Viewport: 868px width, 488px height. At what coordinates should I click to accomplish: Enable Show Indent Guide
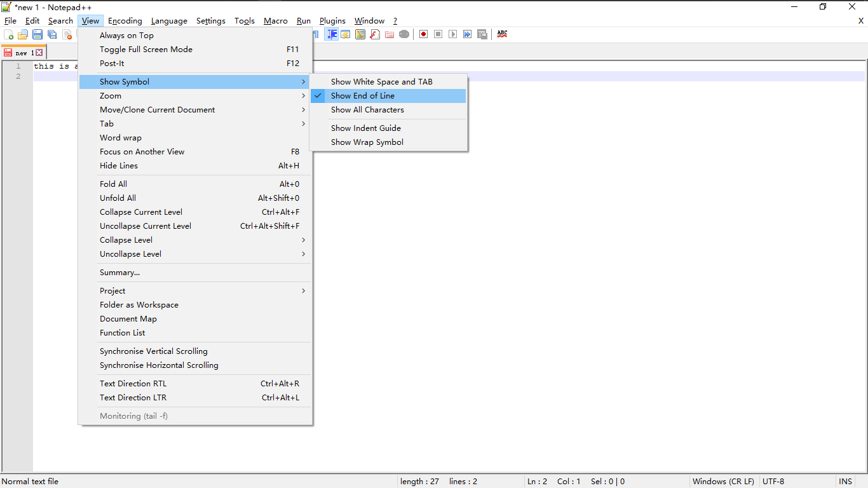pyautogui.click(x=365, y=128)
